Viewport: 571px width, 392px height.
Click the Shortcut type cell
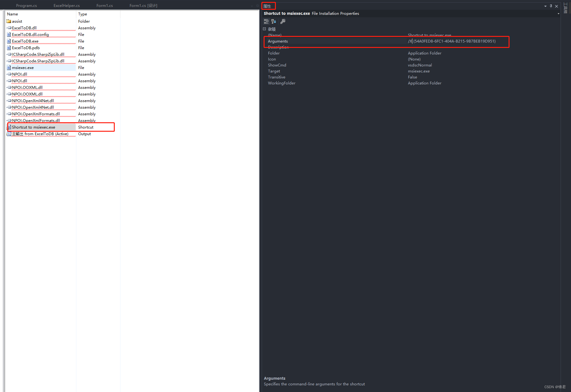86,127
